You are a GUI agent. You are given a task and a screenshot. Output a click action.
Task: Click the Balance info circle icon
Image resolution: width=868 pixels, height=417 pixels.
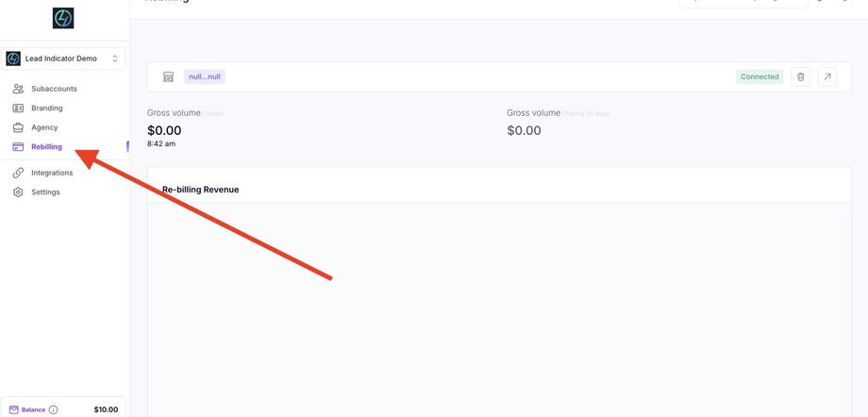53,409
